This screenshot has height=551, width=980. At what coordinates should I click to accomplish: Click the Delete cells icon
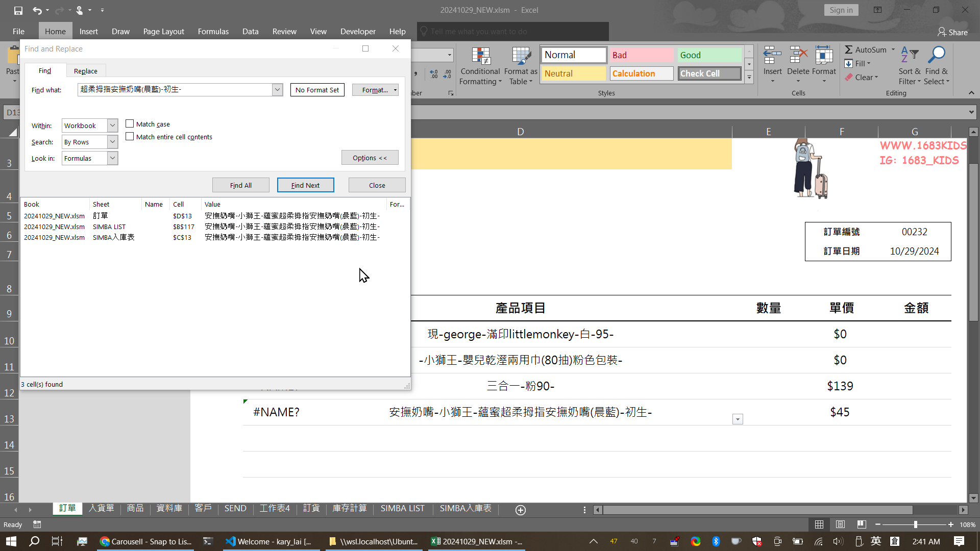pyautogui.click(x=798, y=55)
